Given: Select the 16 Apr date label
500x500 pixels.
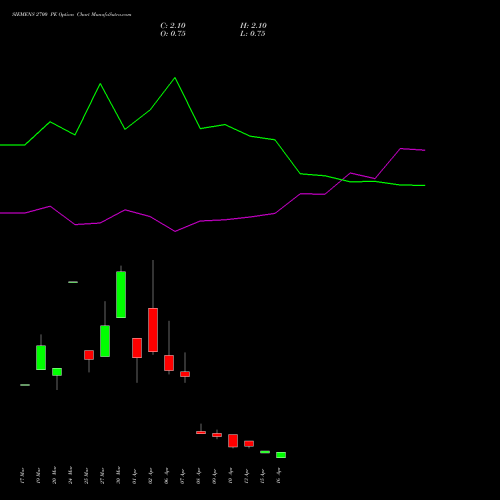Looking at the screenshot, I should tap(278, 475).
